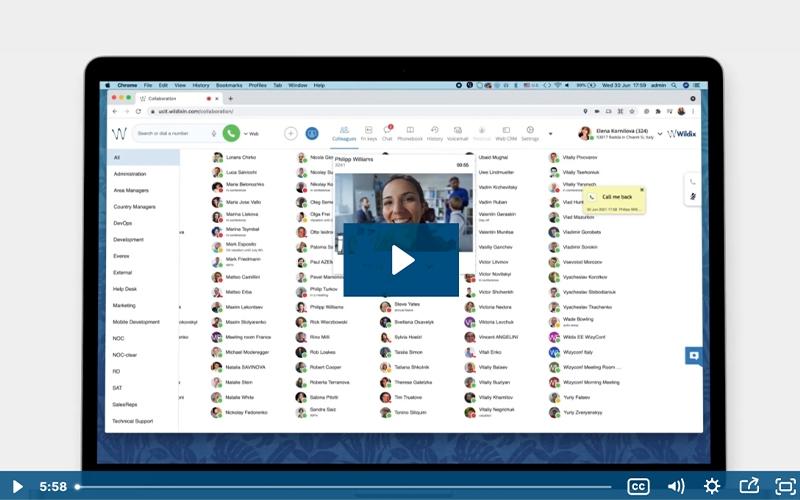Select the 'All' group filter

tap(142, 157)
